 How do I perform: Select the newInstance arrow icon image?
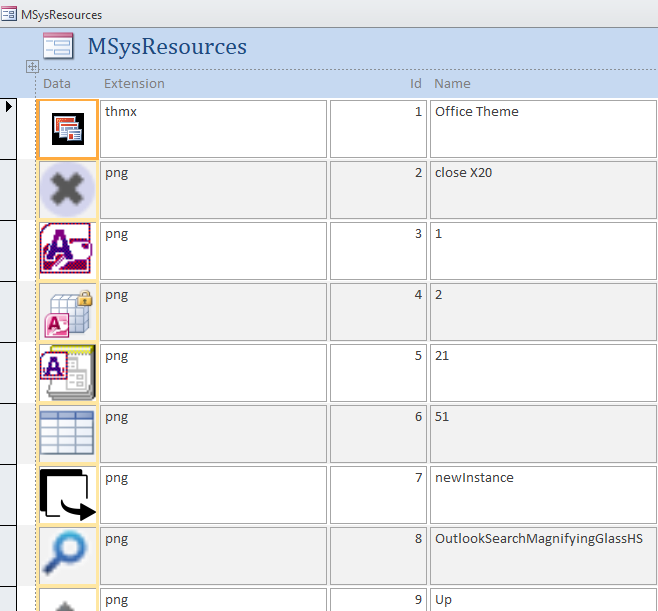[68, 495]
